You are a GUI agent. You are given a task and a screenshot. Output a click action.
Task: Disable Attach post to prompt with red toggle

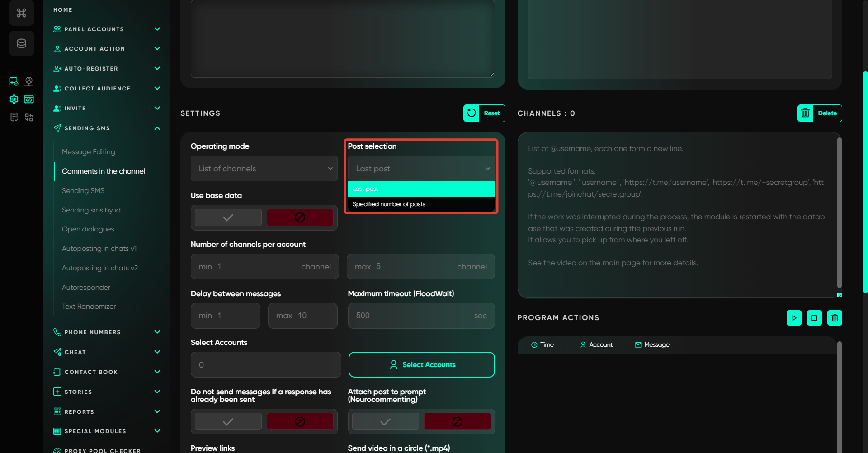click(457, 421)
